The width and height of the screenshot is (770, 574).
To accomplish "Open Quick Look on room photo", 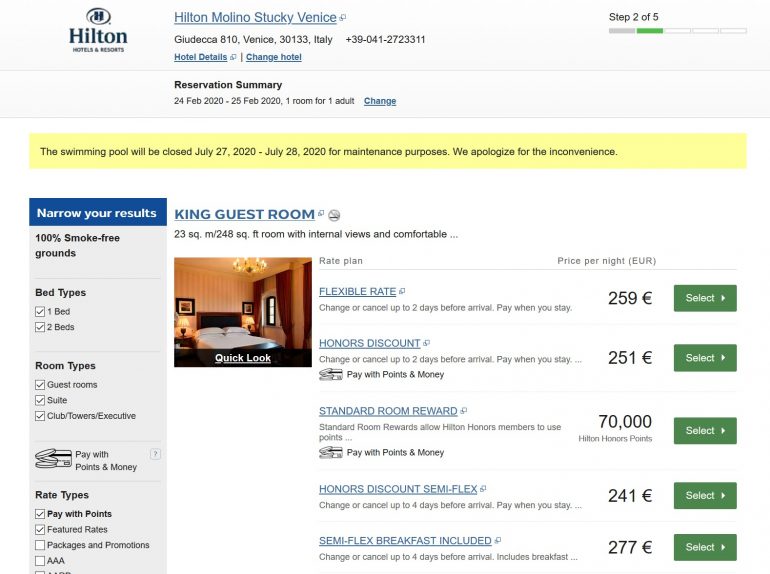I will tap(243, 358).
